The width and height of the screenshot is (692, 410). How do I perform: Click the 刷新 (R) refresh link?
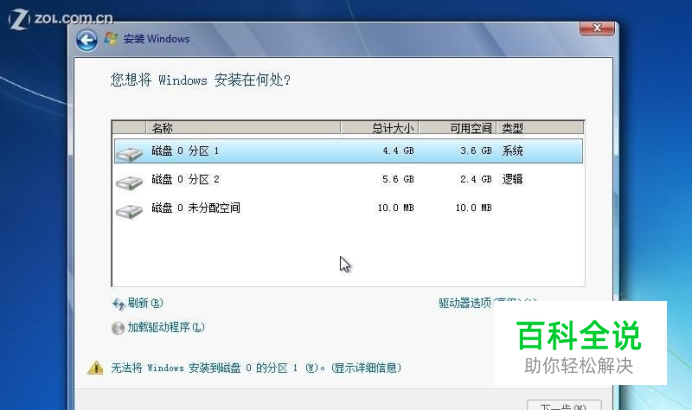point(145,303)
